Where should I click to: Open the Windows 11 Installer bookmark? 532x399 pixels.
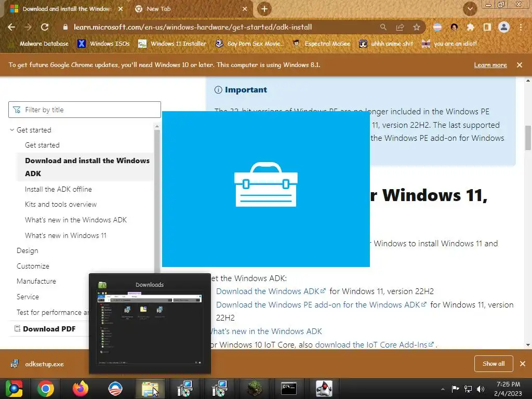click(172, 44)
